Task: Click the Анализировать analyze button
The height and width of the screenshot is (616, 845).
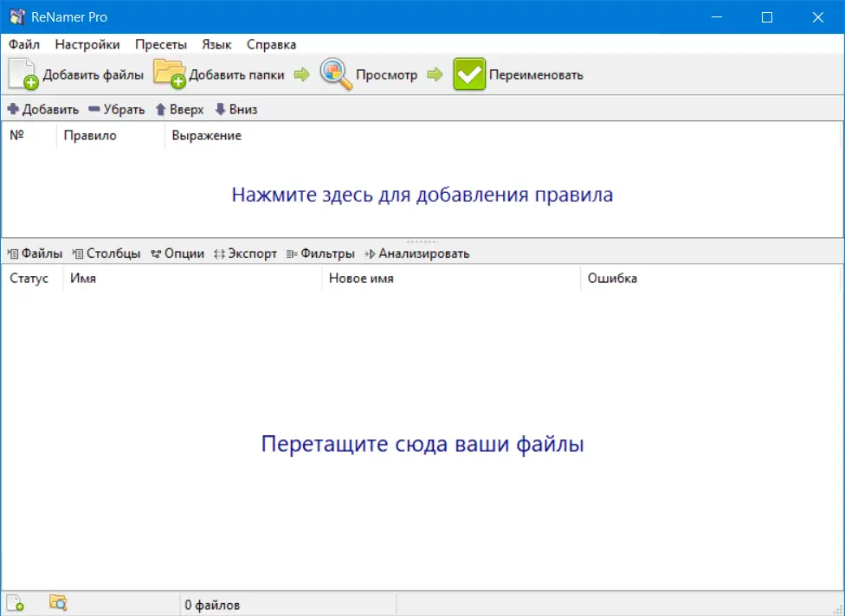Action: click(417, 253)
